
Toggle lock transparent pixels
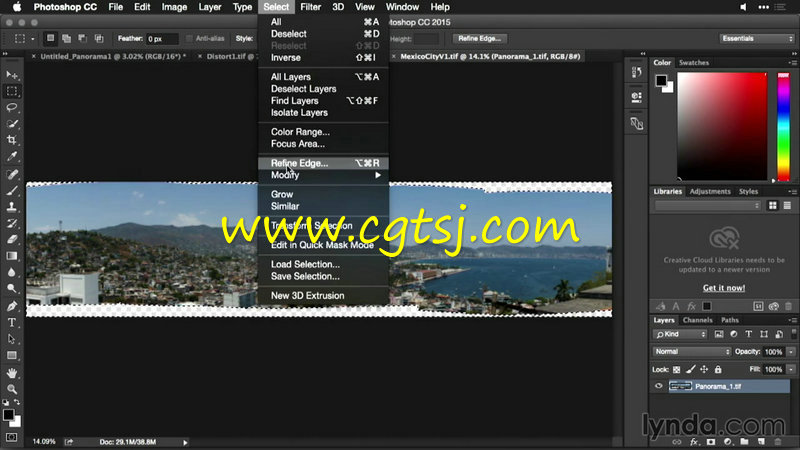pos(677,369)
